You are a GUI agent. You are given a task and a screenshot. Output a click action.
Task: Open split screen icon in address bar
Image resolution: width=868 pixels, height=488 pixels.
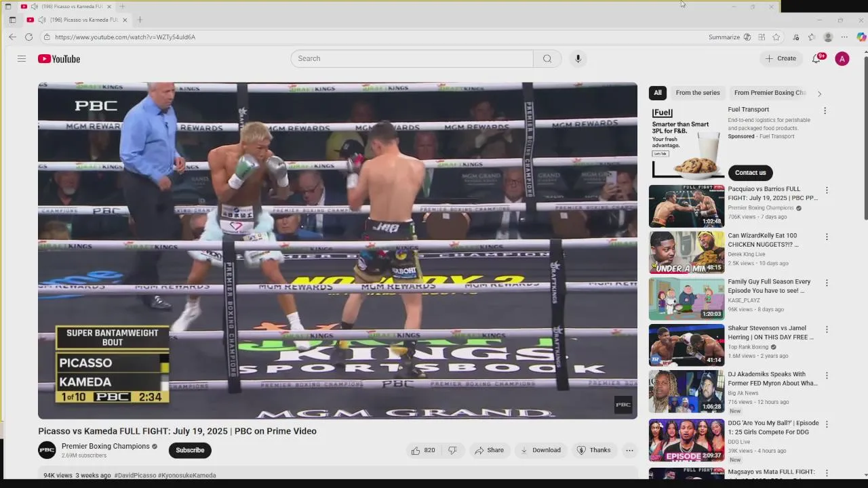point(762,37)
